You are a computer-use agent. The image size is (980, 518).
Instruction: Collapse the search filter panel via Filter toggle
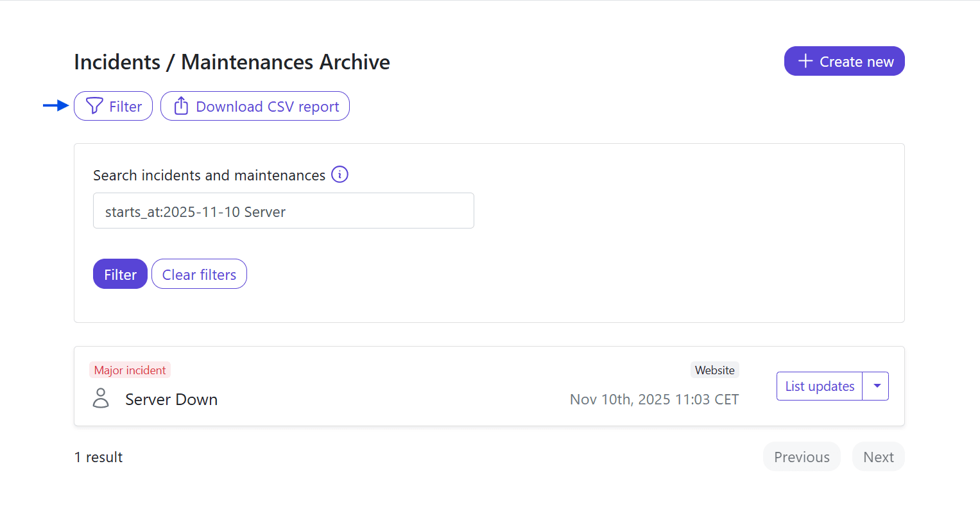click(113, 105)
